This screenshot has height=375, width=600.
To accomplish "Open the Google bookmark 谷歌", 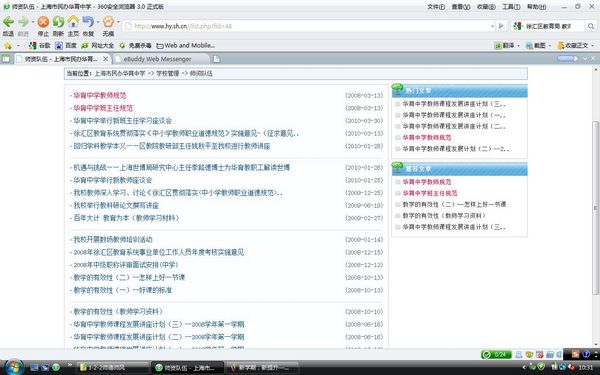I will pyautogui.click(x=39, y=46).
